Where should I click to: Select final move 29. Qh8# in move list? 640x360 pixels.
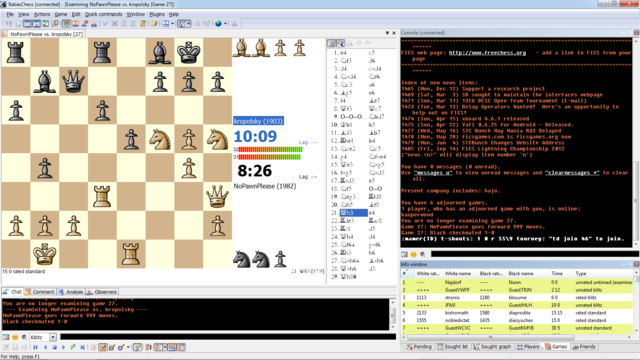pos(348,277)
